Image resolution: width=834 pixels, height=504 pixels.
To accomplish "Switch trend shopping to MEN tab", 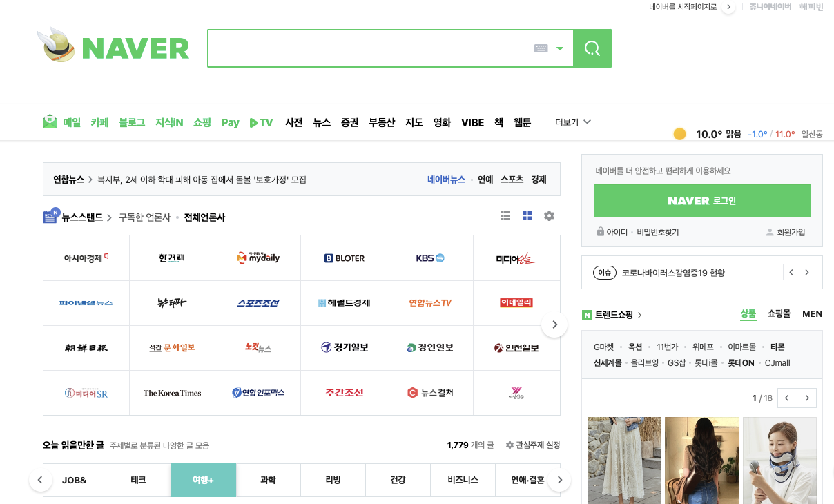I will pyautogui.click(x=812, y=313).
